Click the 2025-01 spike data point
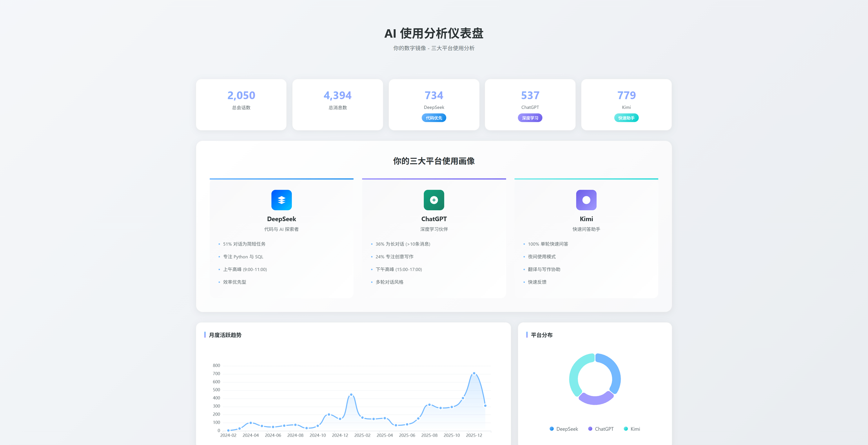Image resolution: width=868 pixels, height=445 pixels. [x=351, y=394]
